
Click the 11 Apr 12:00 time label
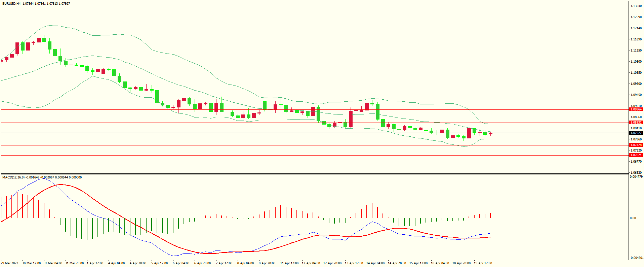point(289,263)
